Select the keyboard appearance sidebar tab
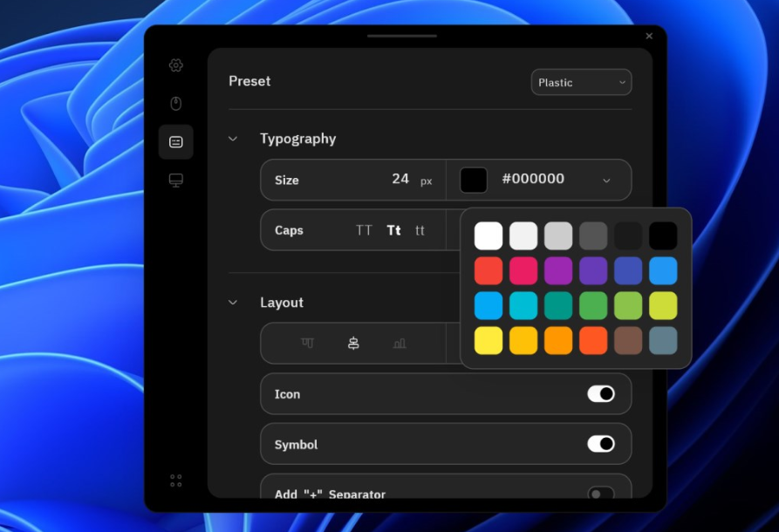Screen dimensions: 779x532 point(176,142)
